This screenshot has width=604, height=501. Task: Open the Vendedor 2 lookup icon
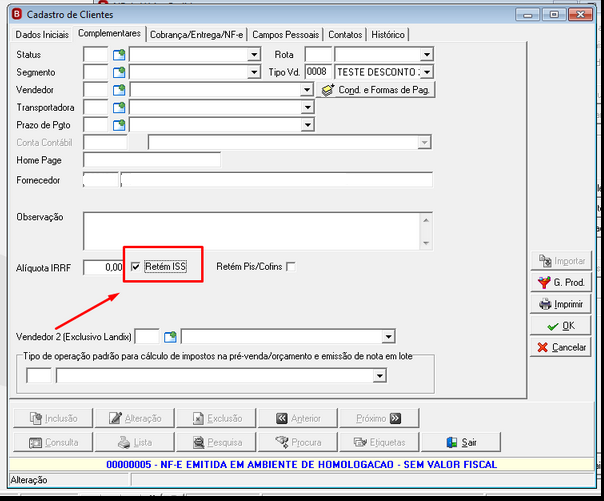tap(170, 337)
